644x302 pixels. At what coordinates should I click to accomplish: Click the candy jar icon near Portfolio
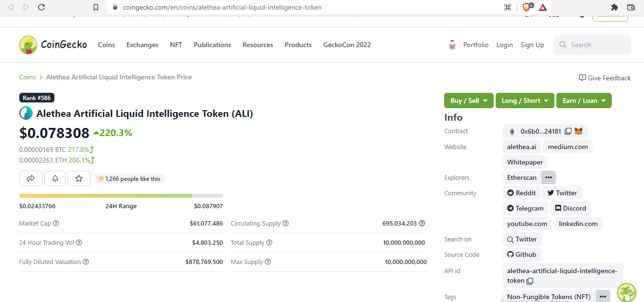[x=452, y=45]
